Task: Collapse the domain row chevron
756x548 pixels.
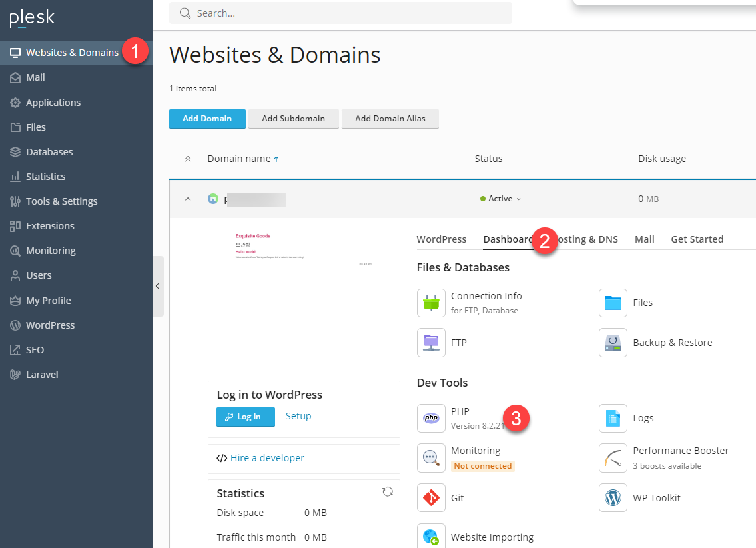Action: pyautogui.click(x=188, y=199)
